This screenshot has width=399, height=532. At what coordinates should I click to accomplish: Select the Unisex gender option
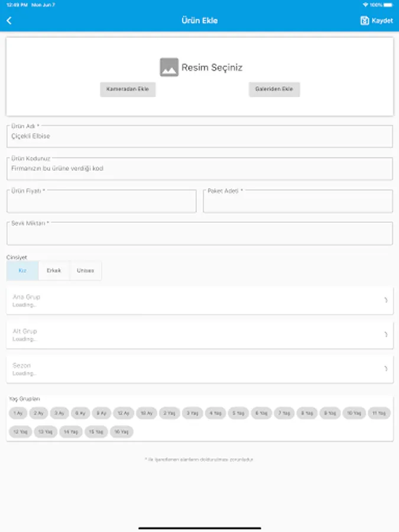tap(85, 270)
